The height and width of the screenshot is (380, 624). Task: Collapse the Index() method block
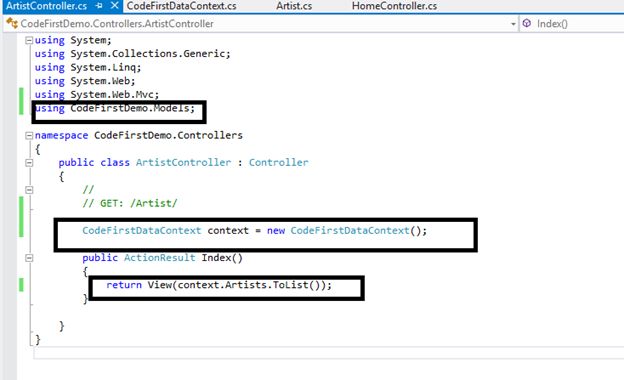point(29,258)
